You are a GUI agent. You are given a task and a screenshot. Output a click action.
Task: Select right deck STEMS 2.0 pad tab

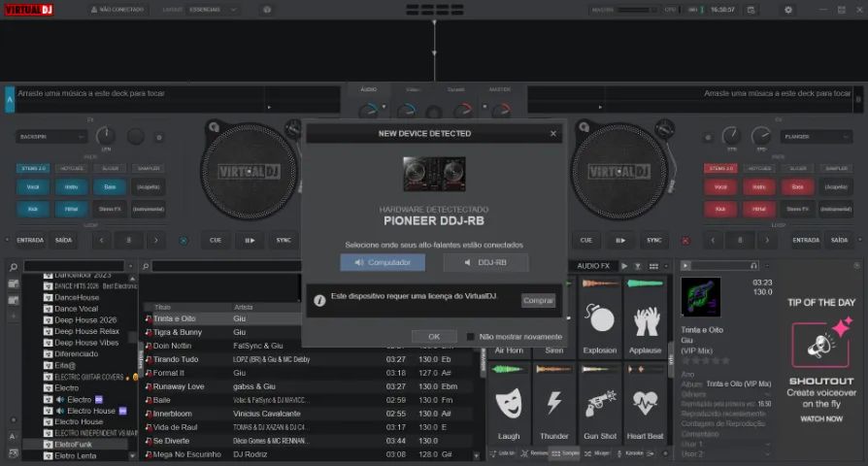(720, 168)
